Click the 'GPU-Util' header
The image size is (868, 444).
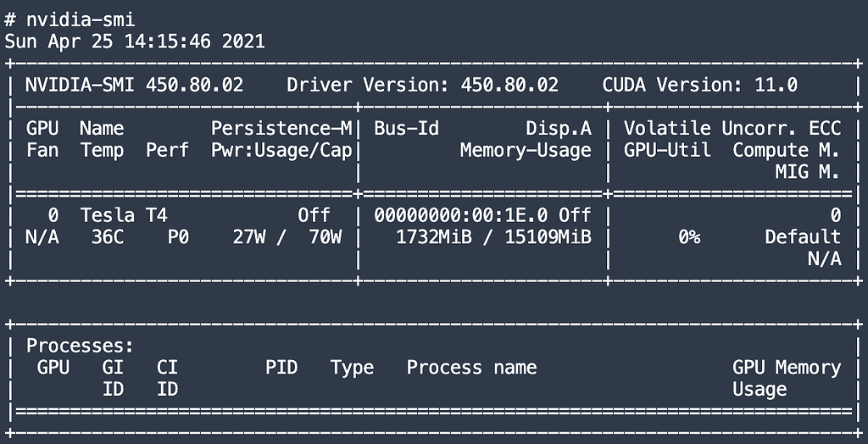click(667, 150)
